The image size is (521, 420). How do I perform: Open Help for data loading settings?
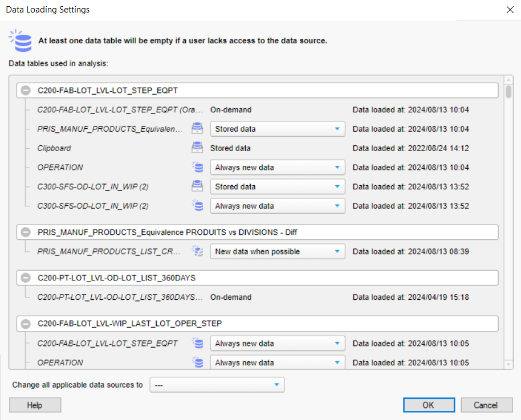point(35,405)
